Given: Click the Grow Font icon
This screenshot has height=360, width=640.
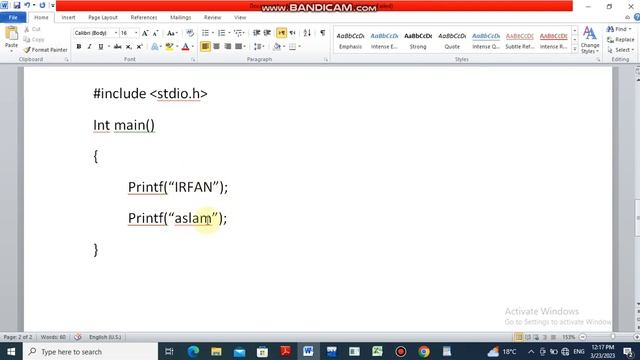Looking at the screenshot, I should click(145, 33).
